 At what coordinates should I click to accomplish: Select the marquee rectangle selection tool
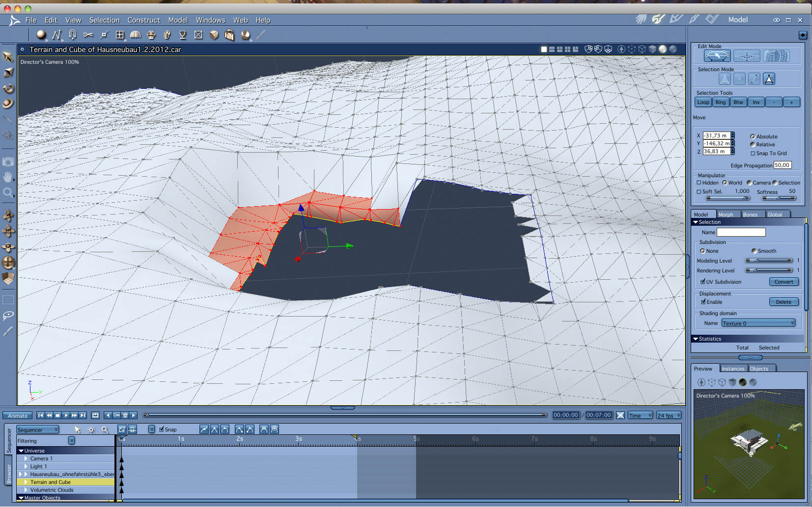click(x=8, y=300)
